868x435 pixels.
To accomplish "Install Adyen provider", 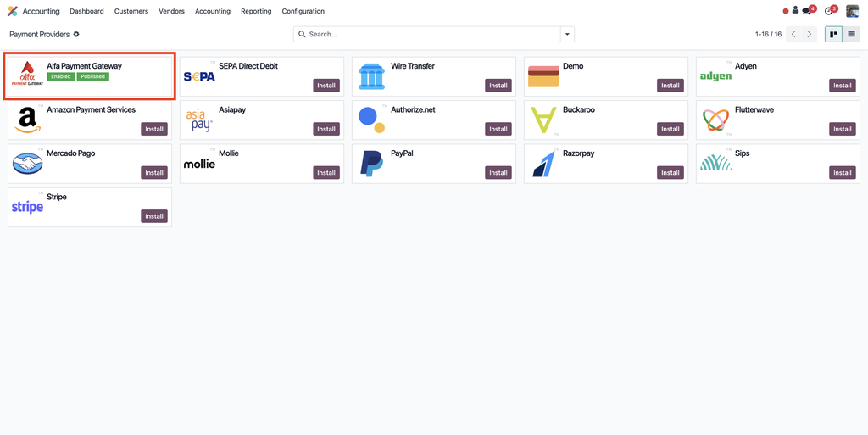I will [x=843, y=86].
